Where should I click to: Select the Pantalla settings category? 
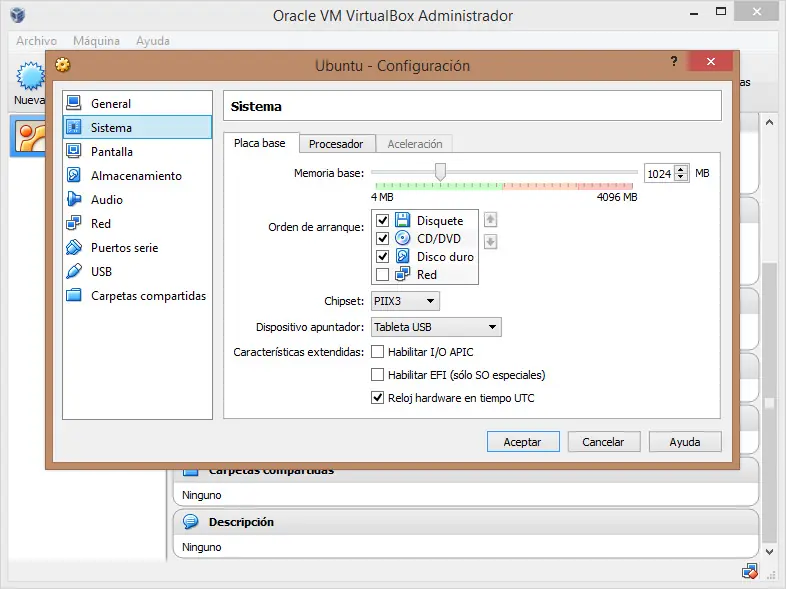click(x=137, y=151)
